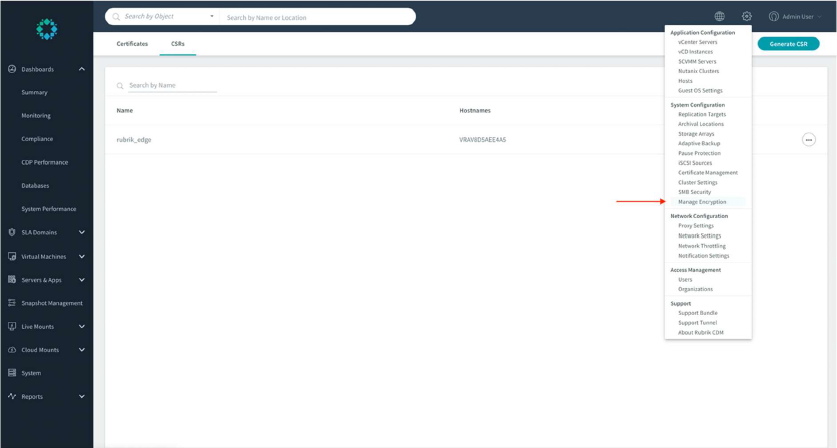The image size is (837, 448).
Task: Open Support Tunnel menu entry
Action: 697,323
